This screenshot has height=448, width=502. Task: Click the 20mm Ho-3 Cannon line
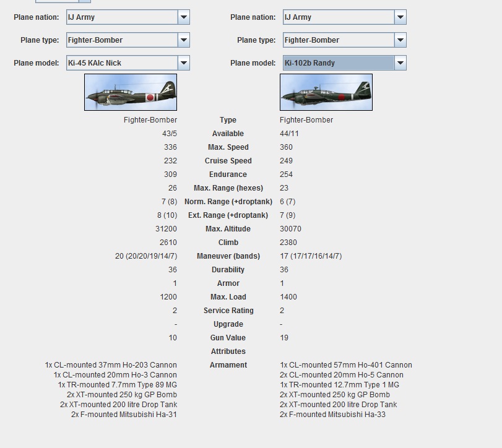pyautogui.click(x=115, y=375)
